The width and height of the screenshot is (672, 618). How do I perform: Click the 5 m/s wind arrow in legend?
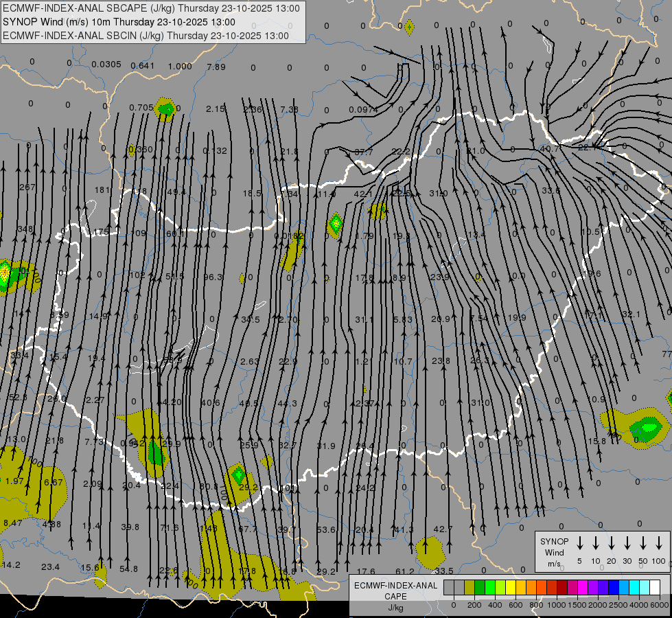click(580, 543)
